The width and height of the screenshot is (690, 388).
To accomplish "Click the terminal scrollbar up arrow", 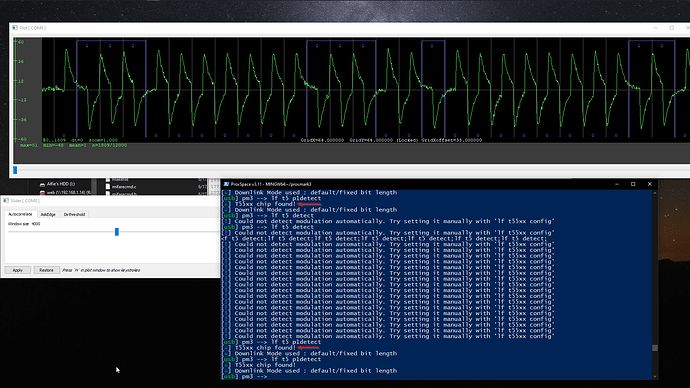I will coord(655,193).
